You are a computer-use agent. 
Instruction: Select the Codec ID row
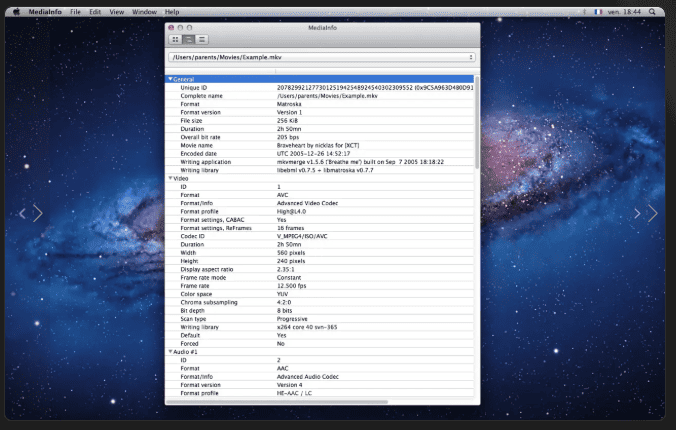coord(319,236)
